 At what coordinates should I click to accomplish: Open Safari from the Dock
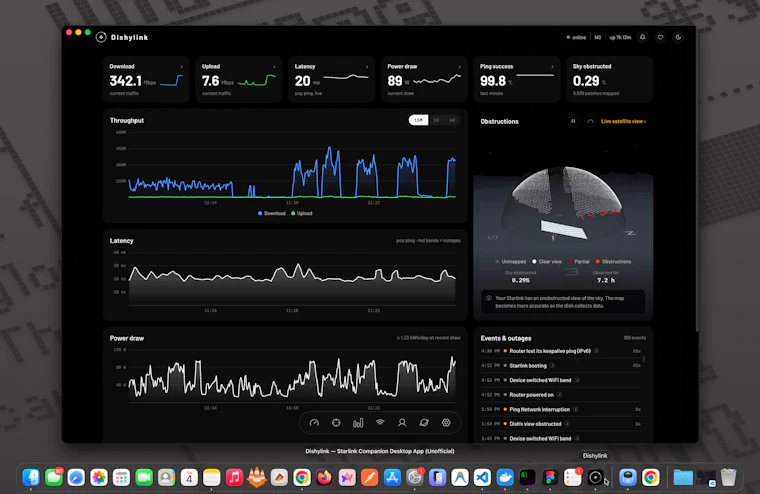tap(76, 478)
